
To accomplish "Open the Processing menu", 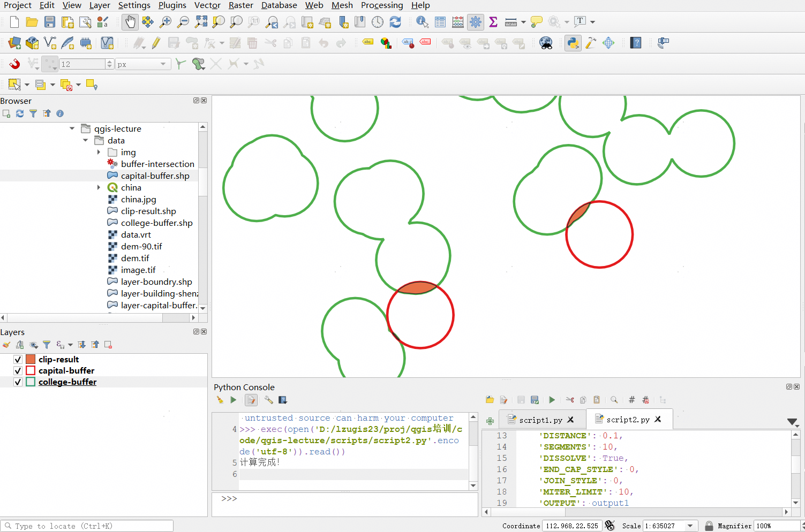I will click(x=381, y=5).
